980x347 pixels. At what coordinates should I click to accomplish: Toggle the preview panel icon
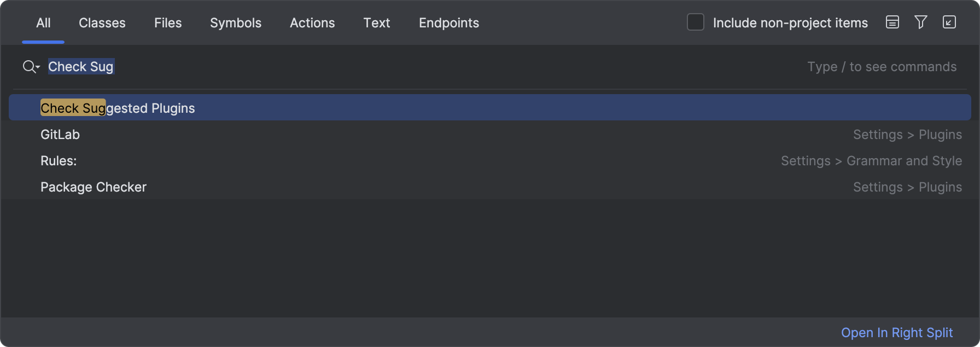(892, 22)
